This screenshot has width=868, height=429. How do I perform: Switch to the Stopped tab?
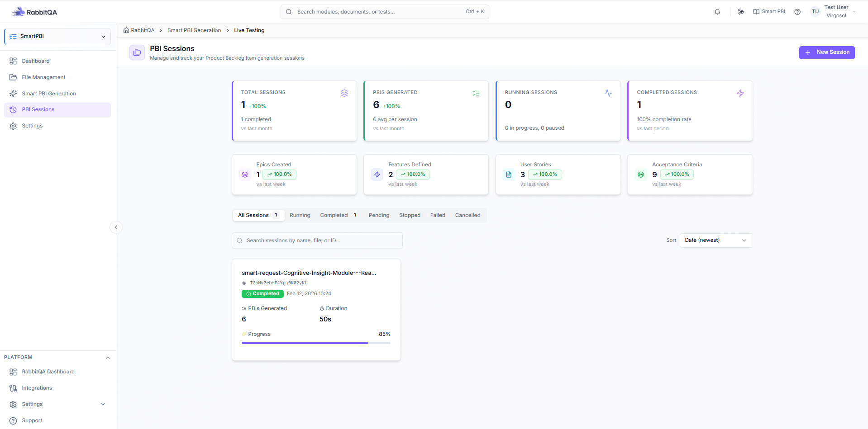[410, 215]
